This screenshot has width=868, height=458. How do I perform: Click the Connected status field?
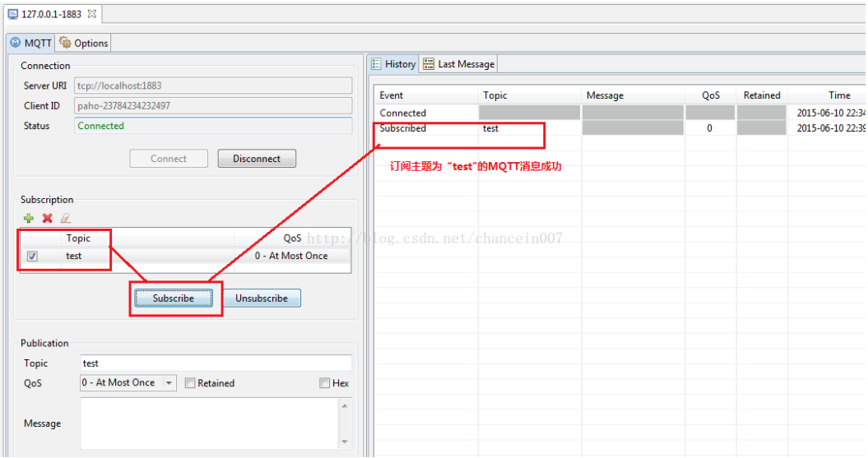pyautogui.click(x=213, y=126)
